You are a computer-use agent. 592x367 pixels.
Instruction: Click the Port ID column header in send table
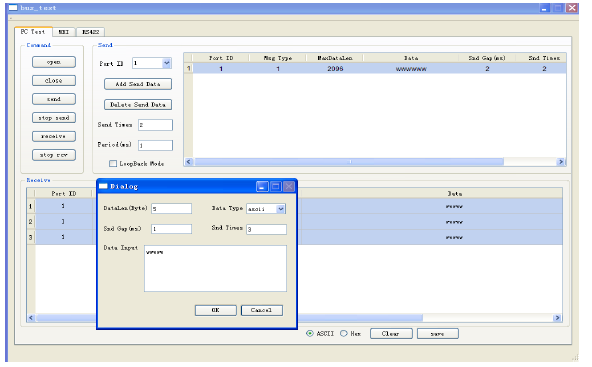[221, 58]
